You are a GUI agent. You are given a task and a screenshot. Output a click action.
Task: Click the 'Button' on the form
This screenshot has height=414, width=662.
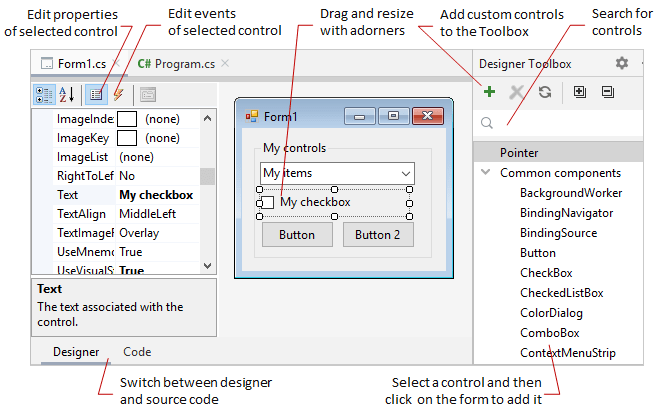(297, 235)
